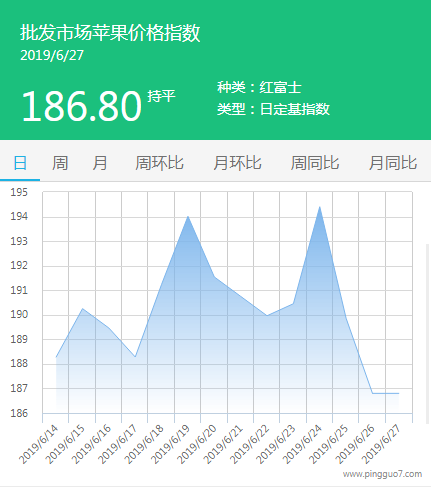This screenshot has height=487, width=431.
Task: Click the x-axis label 2019/6/14
Action: [x=38, y=445]
